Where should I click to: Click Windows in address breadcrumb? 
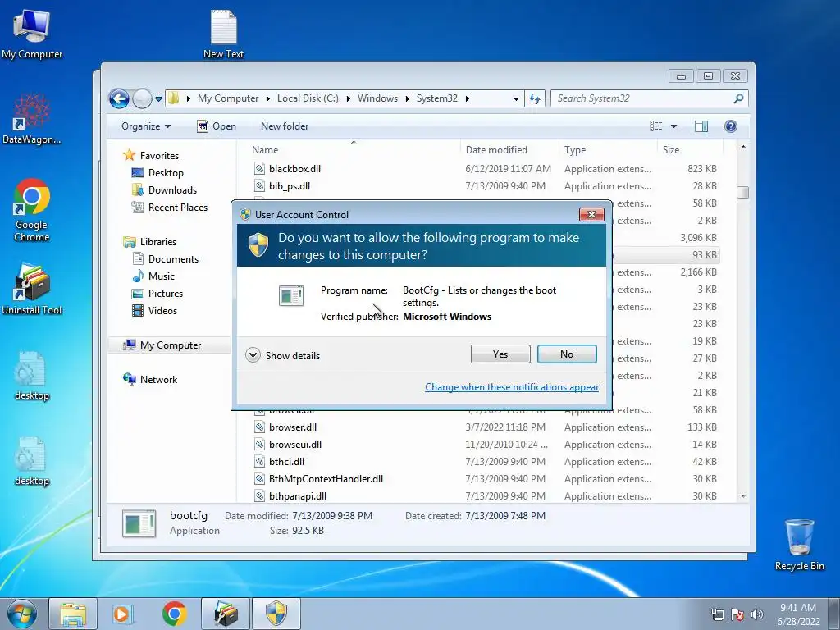pyautogui.click(x=377, y=98)
